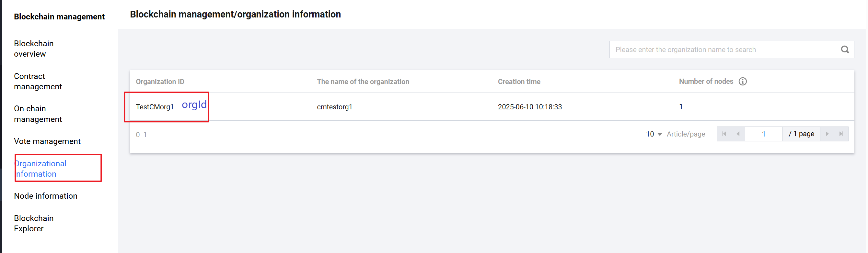Click the current page number box
The height and width of the screenshot is (253, 868).
[764, 134]
